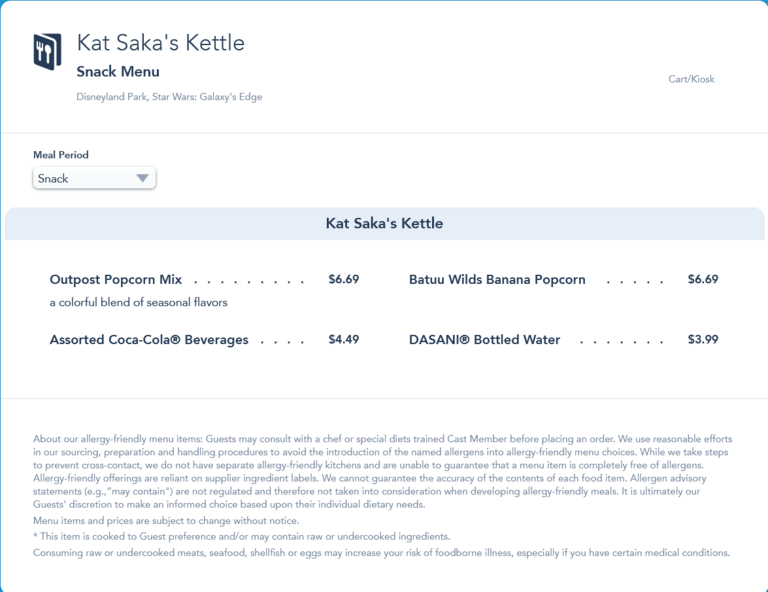Click the $3.99 bottled water price
Viewport: 768px width, 592px height.
tap(703, 340)
